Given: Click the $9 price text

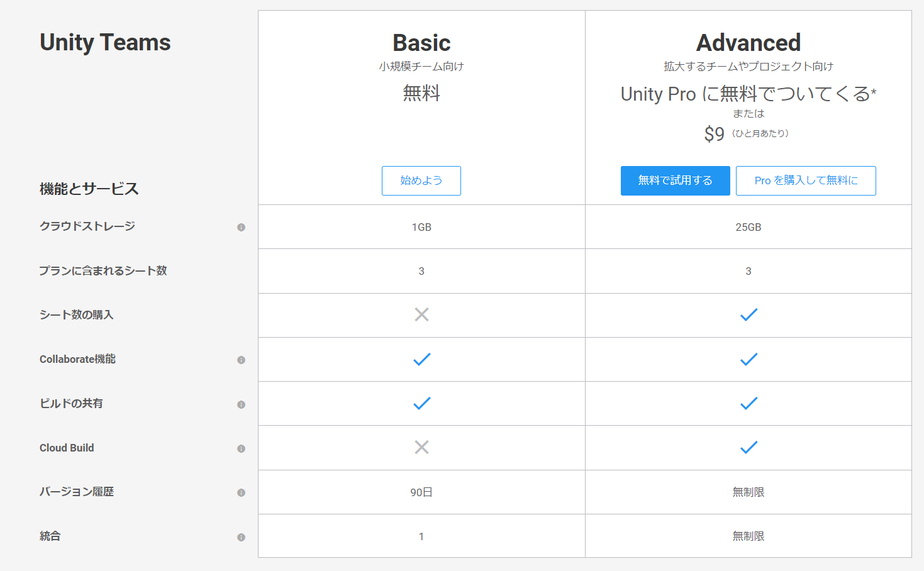Looking at the screenshot, I should coord(715,134).
